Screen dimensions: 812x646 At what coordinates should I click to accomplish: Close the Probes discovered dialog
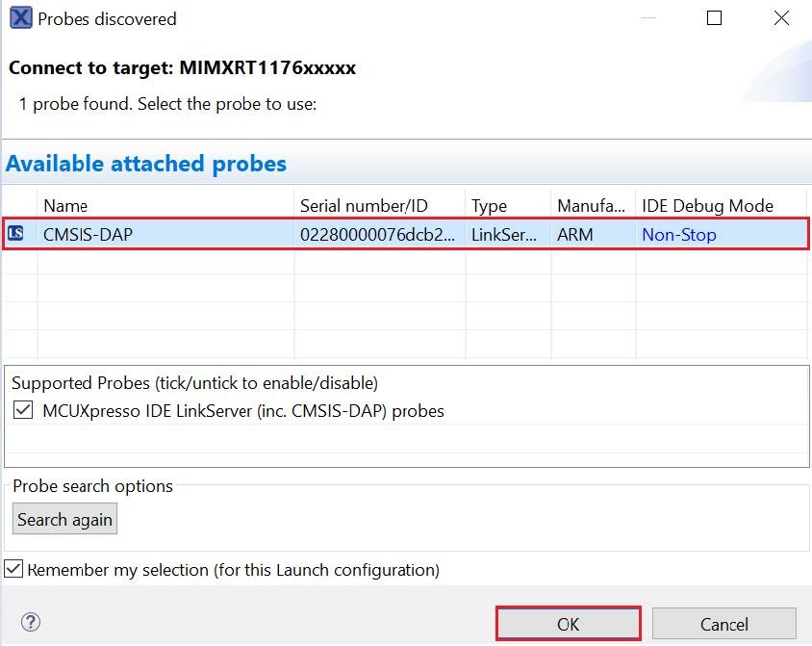(x=780, y=18)
